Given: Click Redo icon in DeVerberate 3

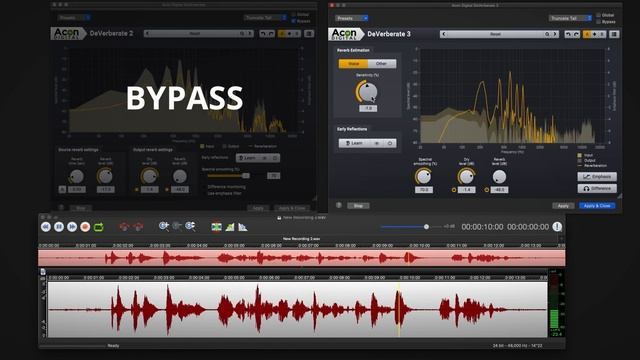Looking at the screenshot, I should tap(576, 34).
